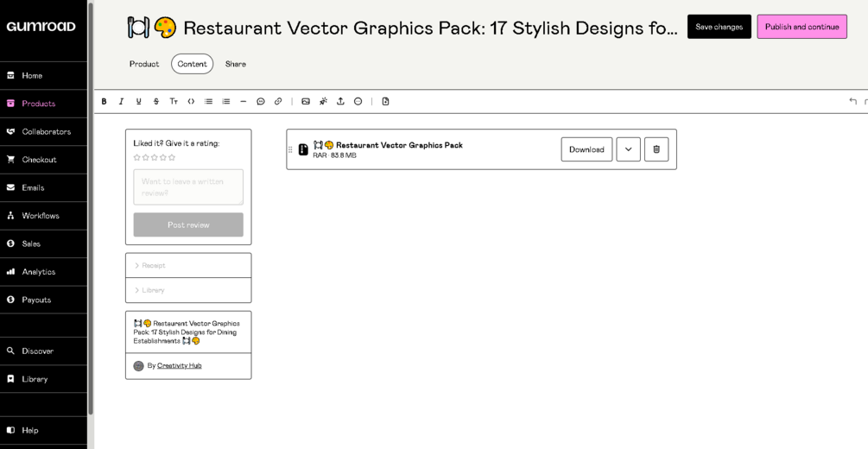Viewport: 868px width, 449px height.
Task: Go to Payouts section
Action: pos(44,300)
